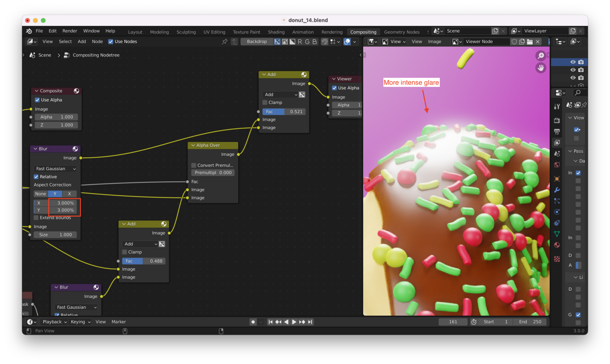The height and width of the screenshot is (364, 610).
Task: Disable Use Alpha in Composite node
Action: point(37,100)
